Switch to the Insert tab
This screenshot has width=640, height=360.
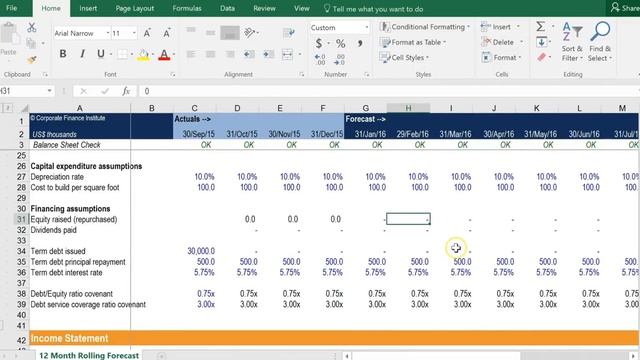[x=88, y=8]
